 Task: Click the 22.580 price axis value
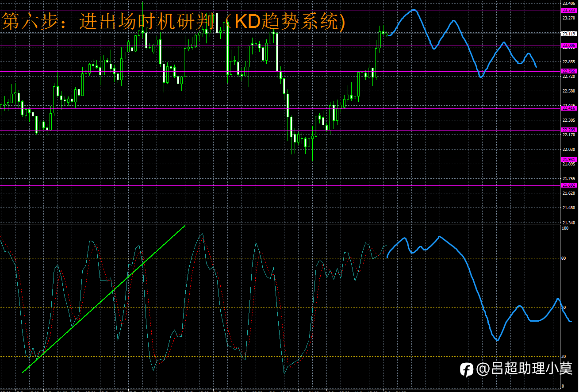coord(568,91)
